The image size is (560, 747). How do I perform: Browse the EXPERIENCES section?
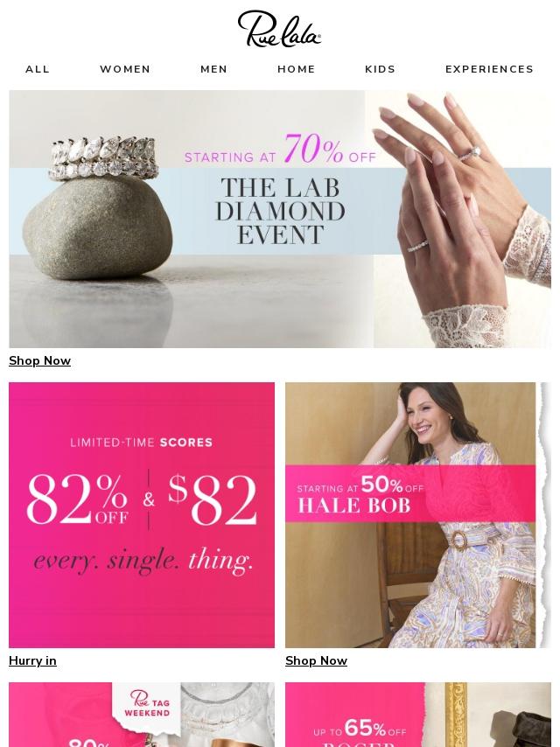(x=489, y=69)
